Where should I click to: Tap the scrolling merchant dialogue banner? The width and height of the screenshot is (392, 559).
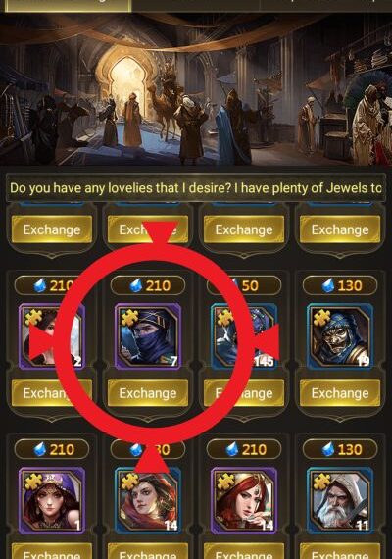(196, 187)
